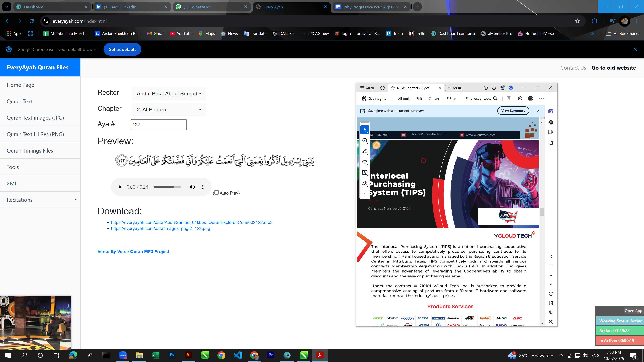Open the Reciter dropdown
This screenshot has width=644, height=362.
pyautogui.click(x=169, y=94)
